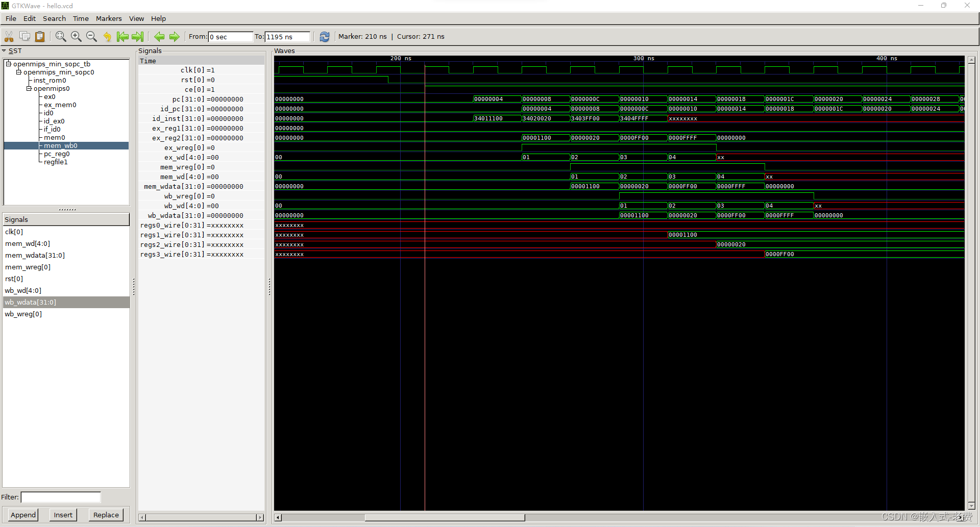980x527 pixels.
Task: Click the Signals column header in SST list
Action: 66,219
